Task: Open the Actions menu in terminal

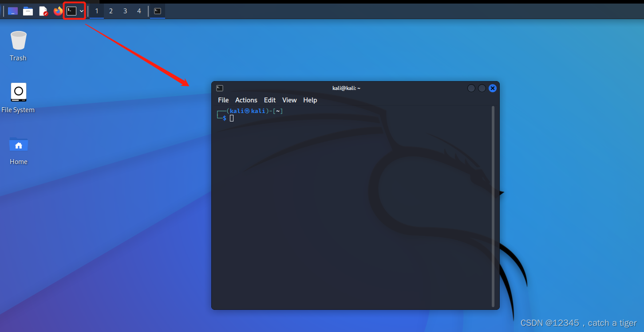Action: point(246,100)
